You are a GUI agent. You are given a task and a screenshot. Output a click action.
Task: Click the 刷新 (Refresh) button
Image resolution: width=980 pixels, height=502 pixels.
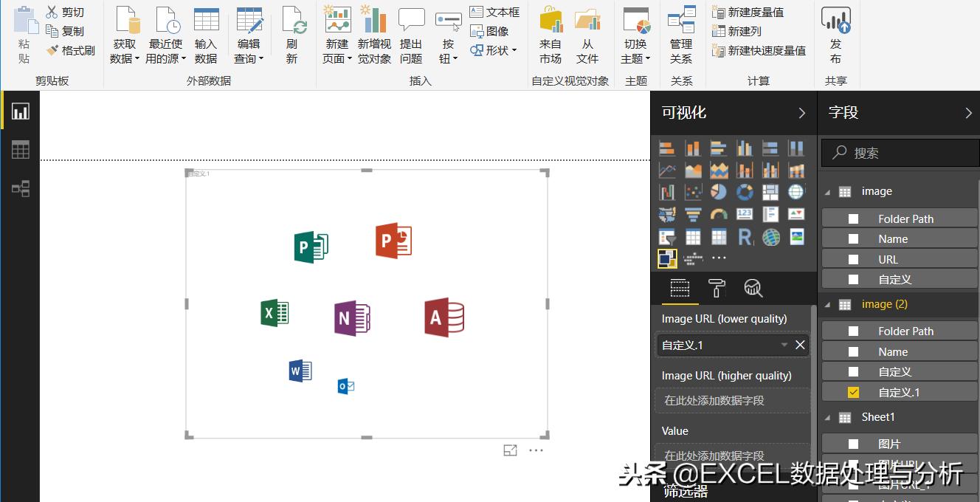tap(292, 35)
